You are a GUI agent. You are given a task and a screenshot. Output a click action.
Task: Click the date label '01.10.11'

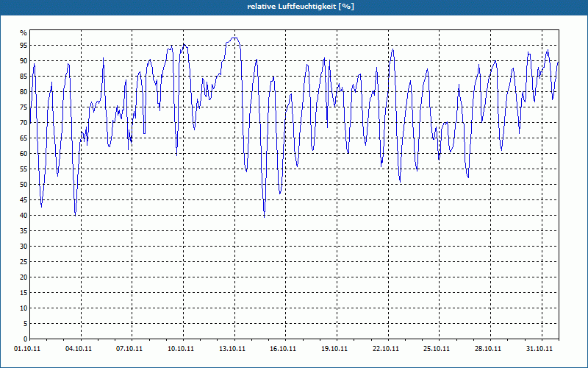27,349
